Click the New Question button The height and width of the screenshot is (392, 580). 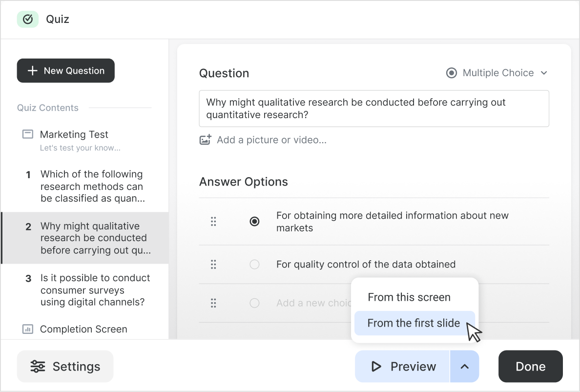[x=66, y=71]
